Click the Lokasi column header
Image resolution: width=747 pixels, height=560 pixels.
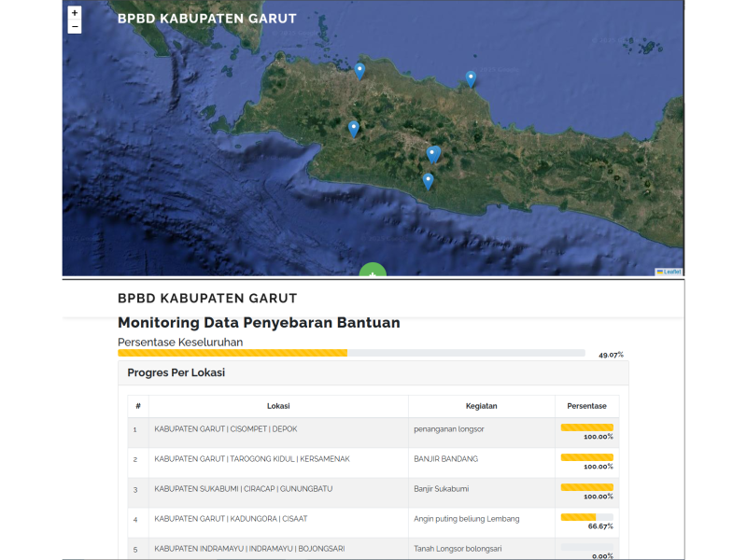[x=277, y=406]
